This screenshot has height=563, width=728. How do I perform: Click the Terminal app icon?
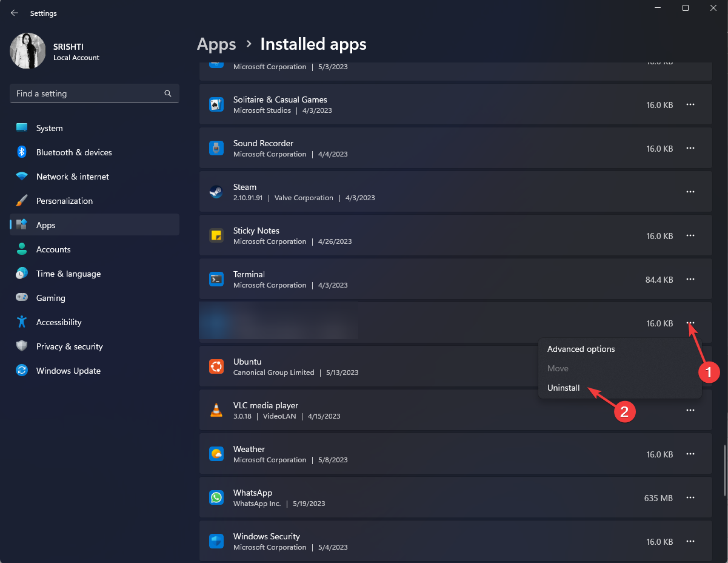(x=216, y=279)
